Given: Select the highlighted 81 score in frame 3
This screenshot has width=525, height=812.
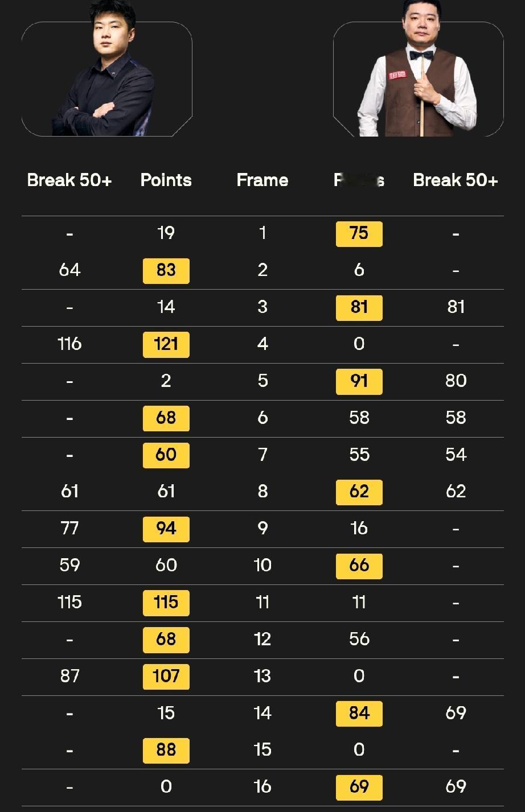Looking at the screenshot, I should coord(359,307).
